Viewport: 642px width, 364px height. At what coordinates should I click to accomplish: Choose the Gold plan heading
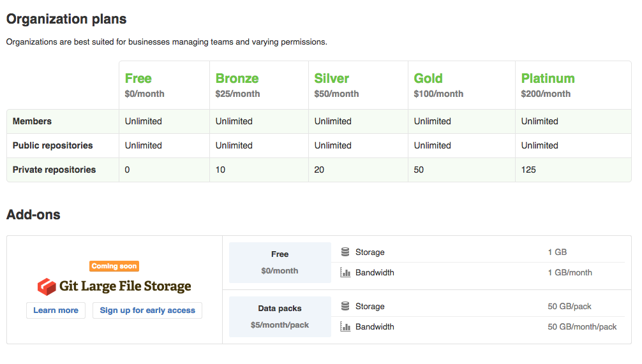pyautogui.click(x=428, y=78)
